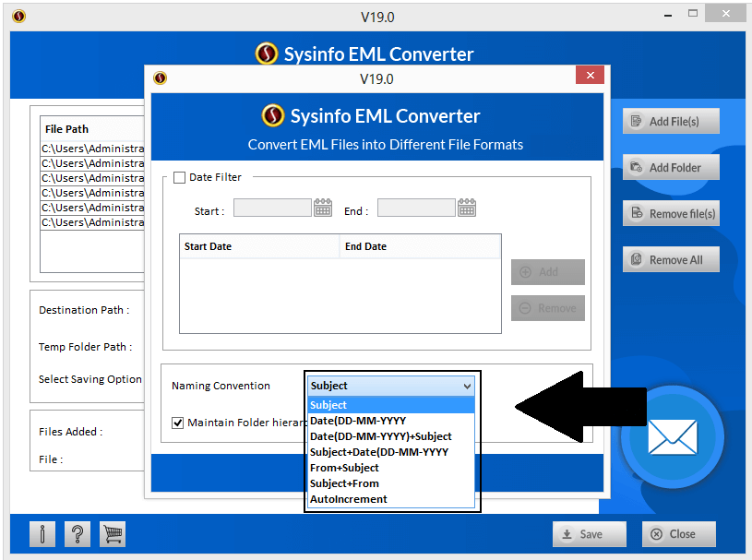Close the date filter dialog window
Image resolution: width=752 pixels, height=560 pixels.
coord(590,75)
